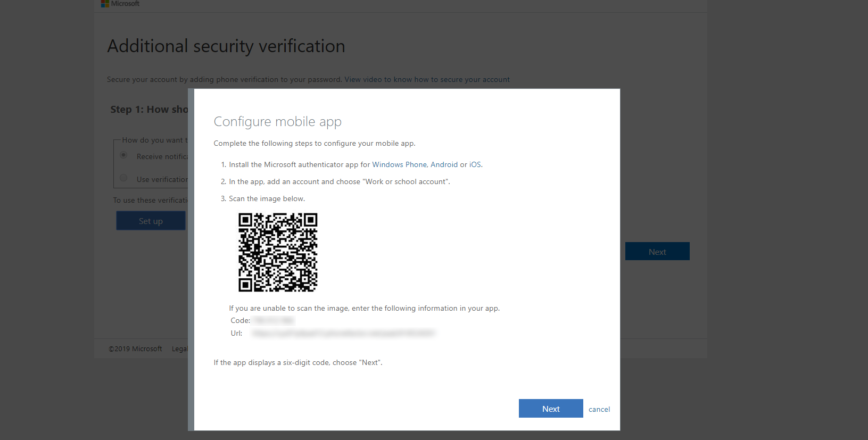Click the Step 1 section heading

click(149, 110)
